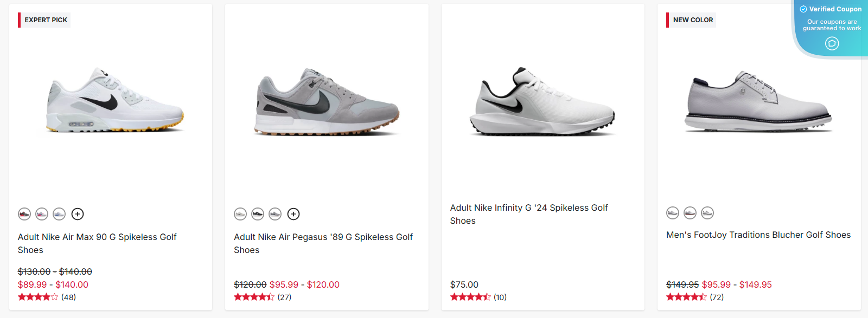Select the gray colorway for Air Pegasus '89

click(275, 214)
